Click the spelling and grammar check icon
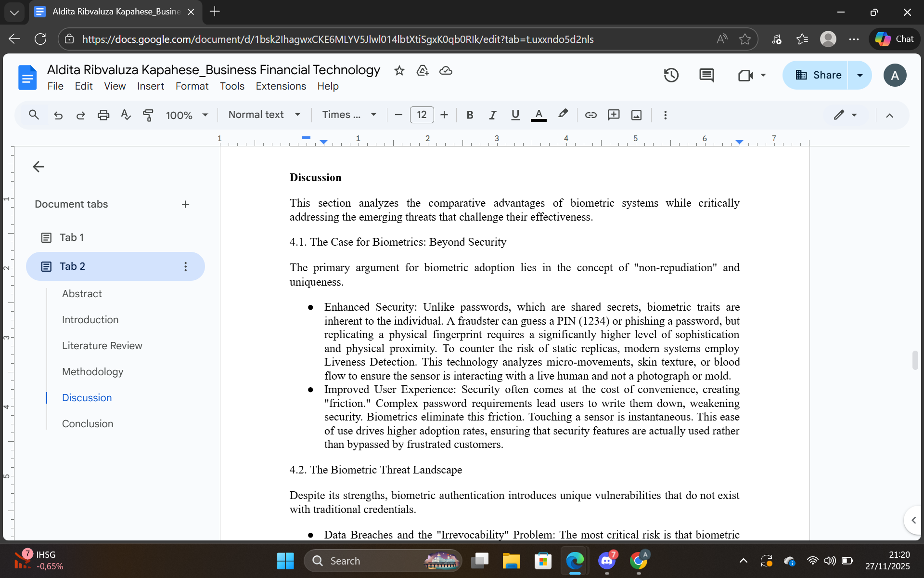924x578 pixels. coord(126,115)
